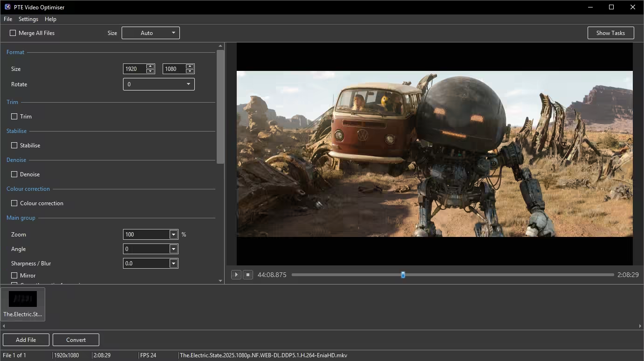
Task: Maximize the PTE Video Optimiser window
Action: (611, 7)
